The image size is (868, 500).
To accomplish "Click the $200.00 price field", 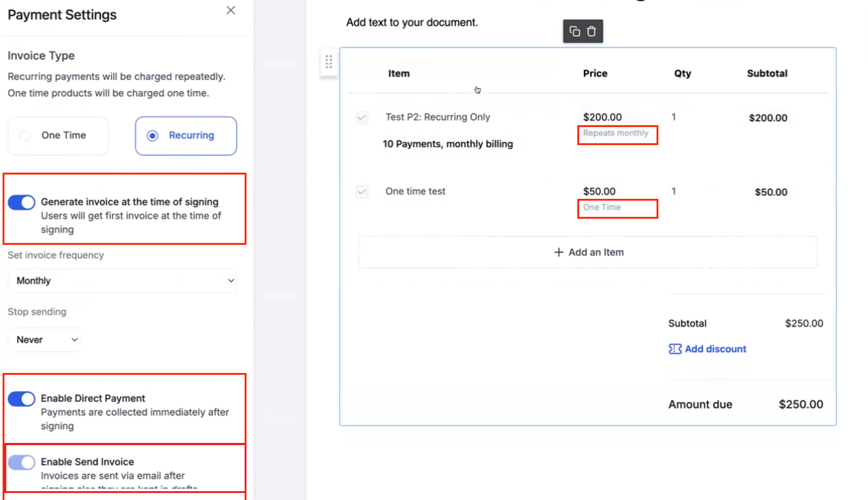I will tap(602, 117).
